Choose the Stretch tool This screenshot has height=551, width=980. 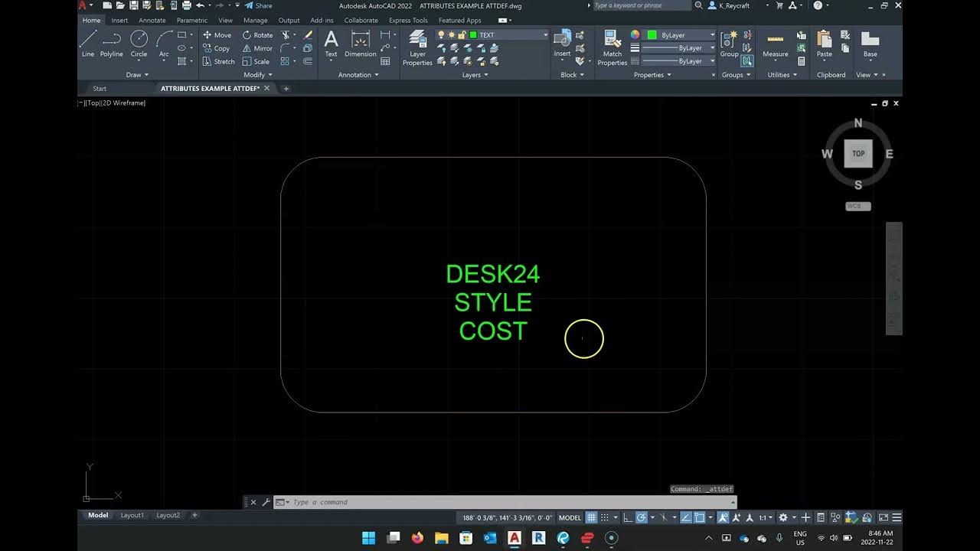(x=219, y=61)
